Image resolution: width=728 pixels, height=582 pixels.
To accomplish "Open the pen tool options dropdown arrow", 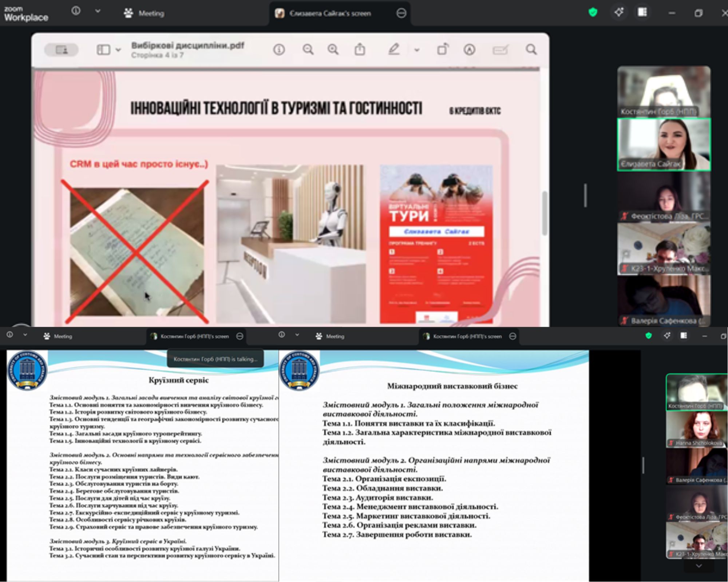I will click(417, 50).
